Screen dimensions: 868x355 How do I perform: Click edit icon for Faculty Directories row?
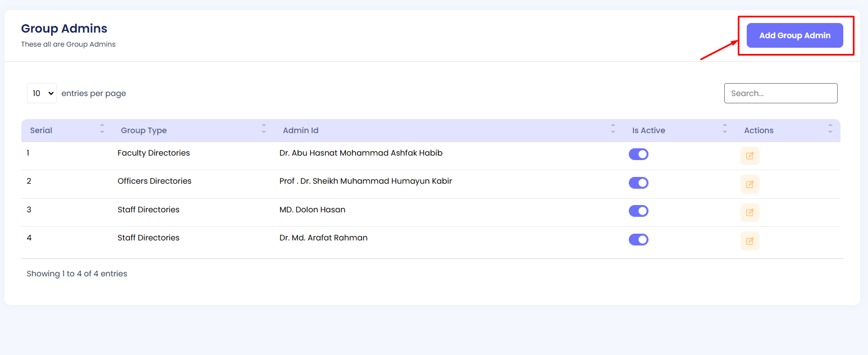click(750, 156)
